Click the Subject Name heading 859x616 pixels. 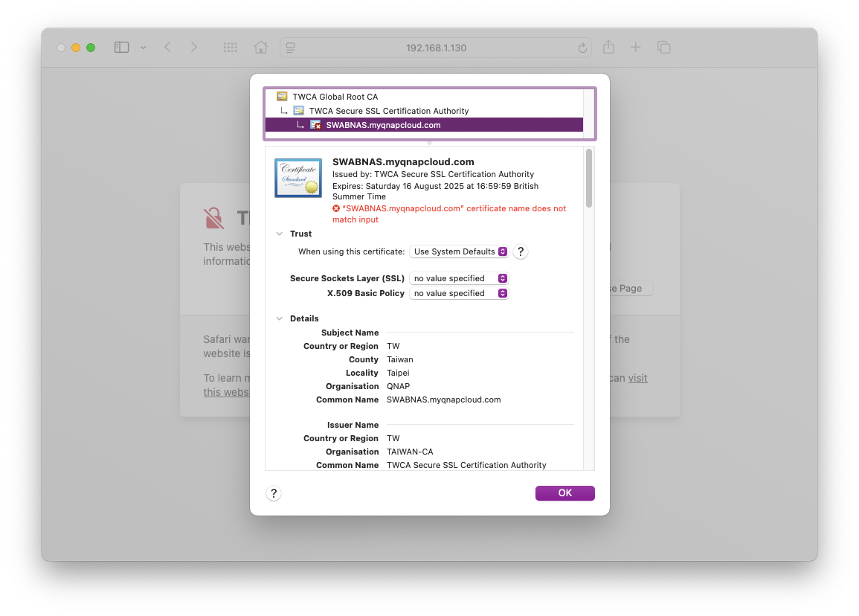tap(350, 333)
